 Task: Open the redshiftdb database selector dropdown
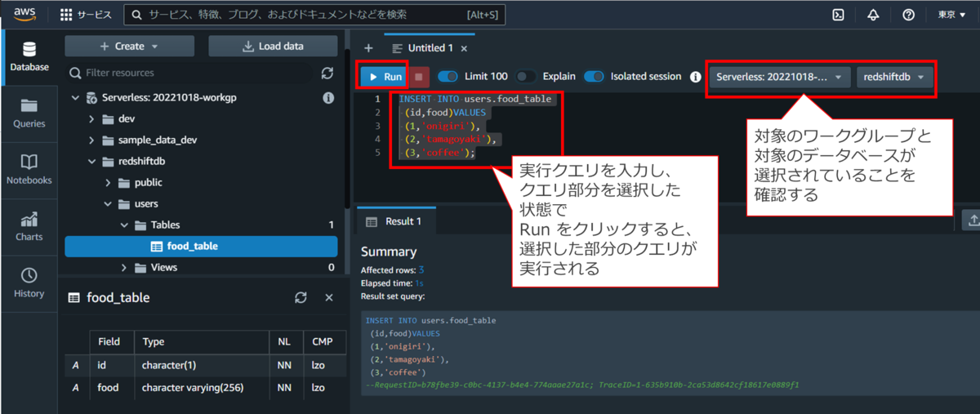point(894,77)
